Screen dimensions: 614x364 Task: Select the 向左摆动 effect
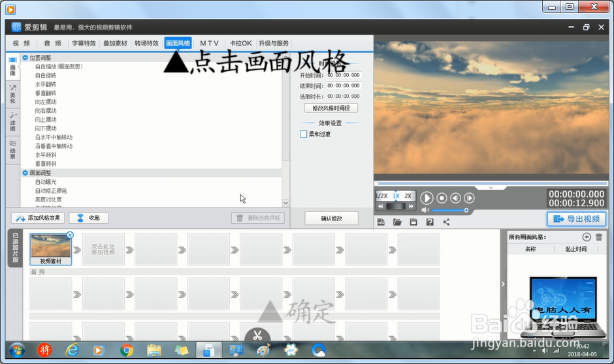[x=46, y=102]
